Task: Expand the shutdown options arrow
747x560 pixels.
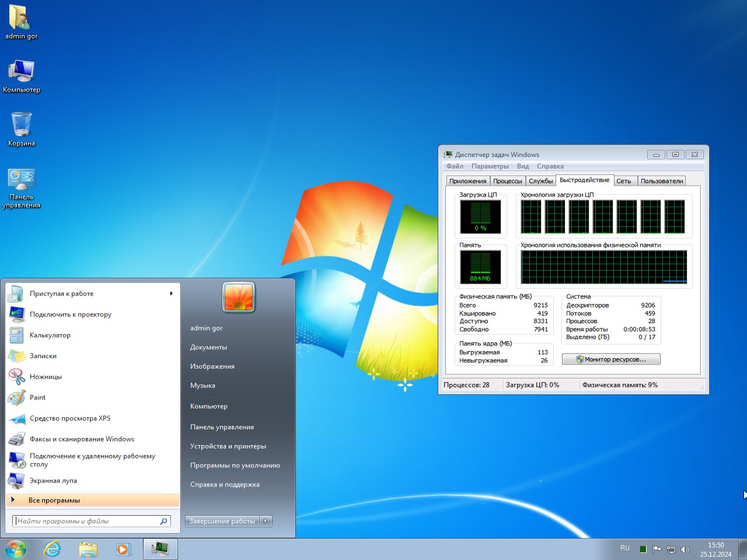Action: (266, 521)
